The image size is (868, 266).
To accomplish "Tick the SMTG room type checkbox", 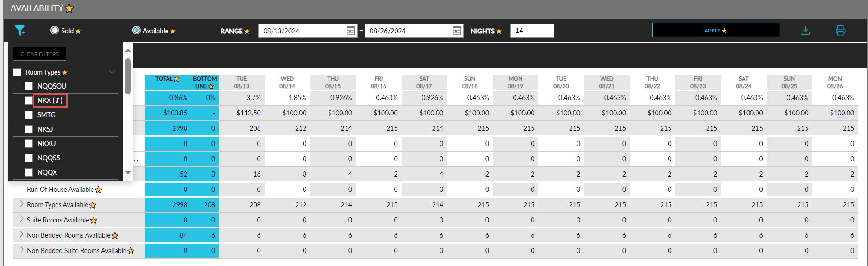I will (29, 115).
